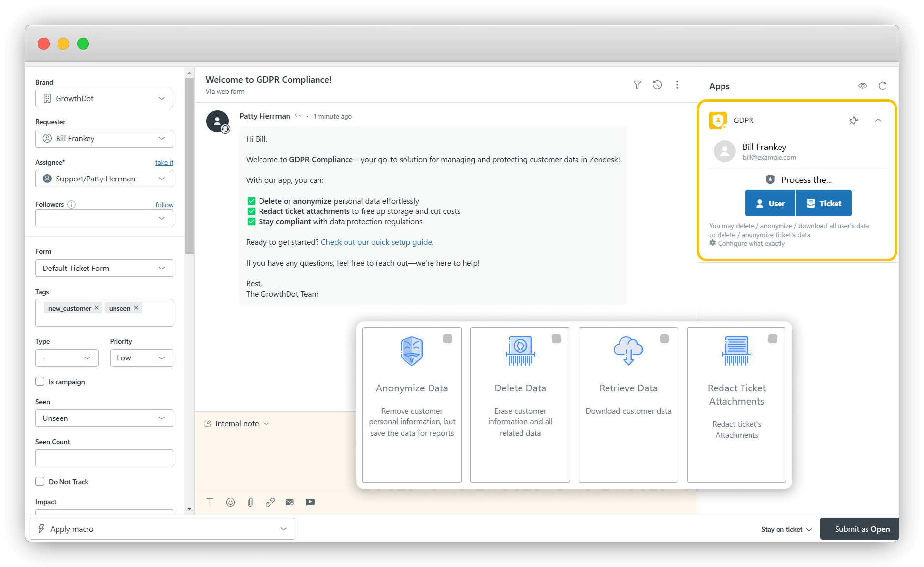The height and width of the screenshot is (567, 924).
Task: Select the Anonymize Data card checkbox
Action: 448,339
